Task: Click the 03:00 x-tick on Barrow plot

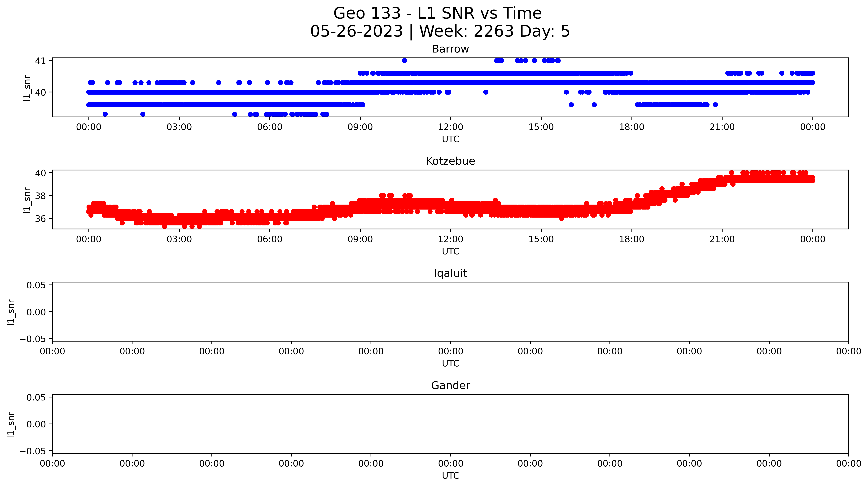Action: [179, 127]
